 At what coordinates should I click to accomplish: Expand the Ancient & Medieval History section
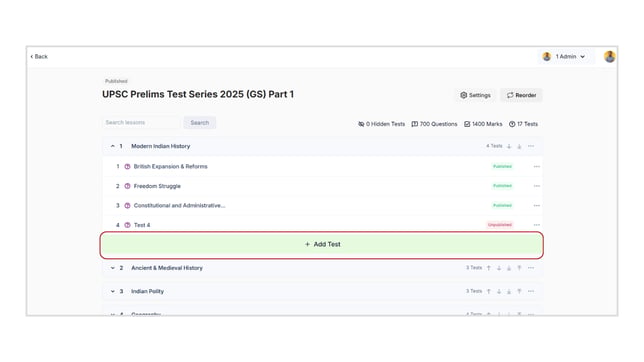(113, 268)
